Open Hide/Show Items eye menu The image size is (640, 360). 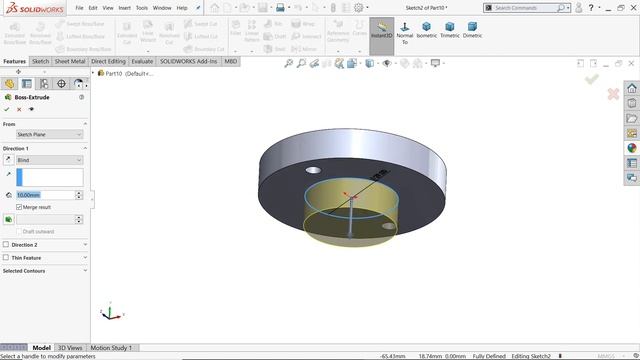point(387,63)
